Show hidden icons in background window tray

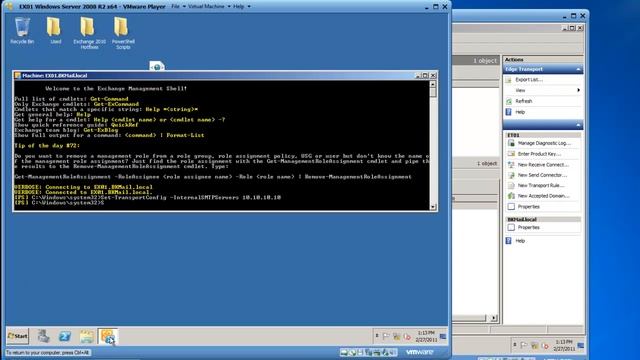[514, 345]
